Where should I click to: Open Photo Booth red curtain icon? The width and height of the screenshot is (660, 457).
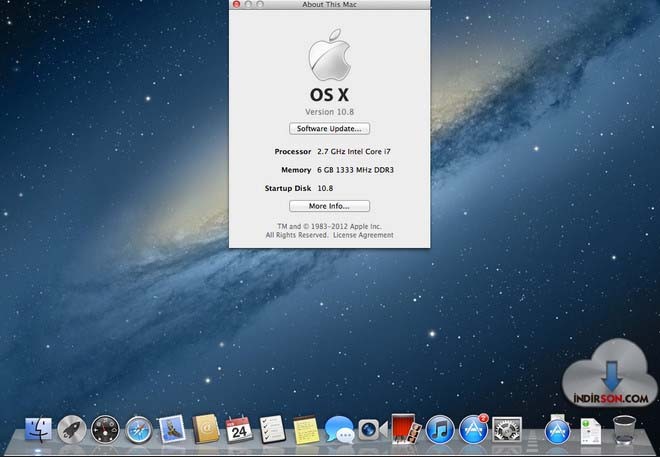[406, 429]
